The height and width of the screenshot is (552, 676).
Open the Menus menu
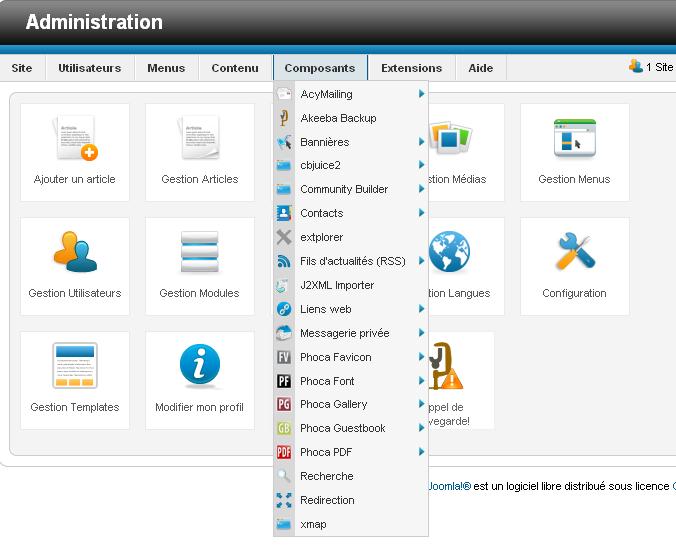pos(166,68)
